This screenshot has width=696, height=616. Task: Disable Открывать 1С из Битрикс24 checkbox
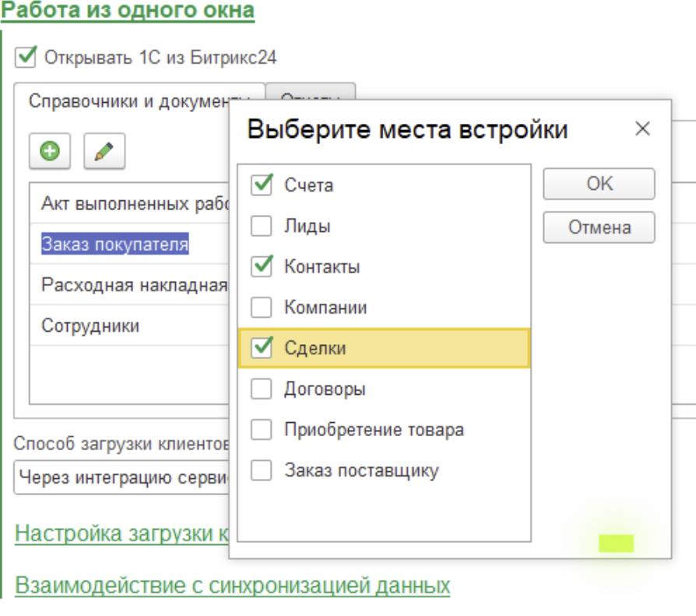pos(27,57)
